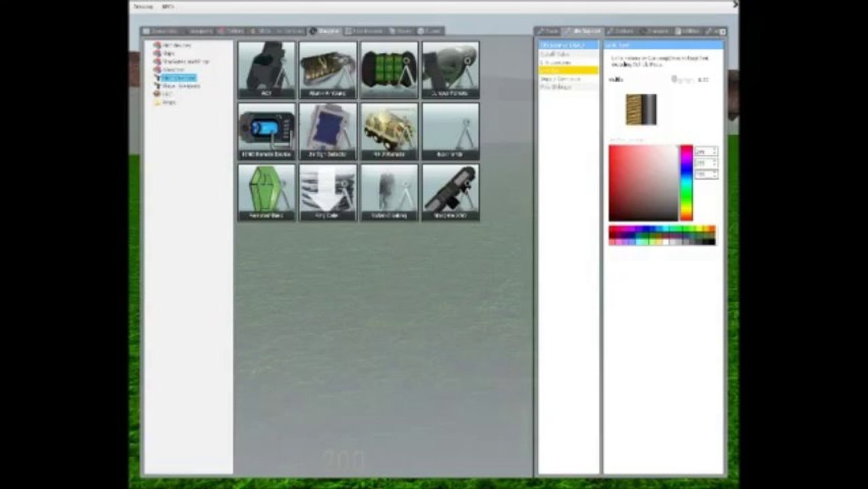This screenshot has width=868, height=489.
Task: Click the middle RGB value spinner
Action: point(706,163)
